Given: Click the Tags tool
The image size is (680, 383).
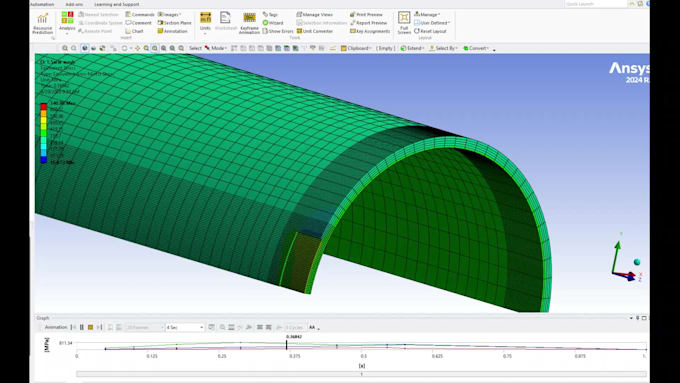Looking at the screenshot, I should (270, 14).
